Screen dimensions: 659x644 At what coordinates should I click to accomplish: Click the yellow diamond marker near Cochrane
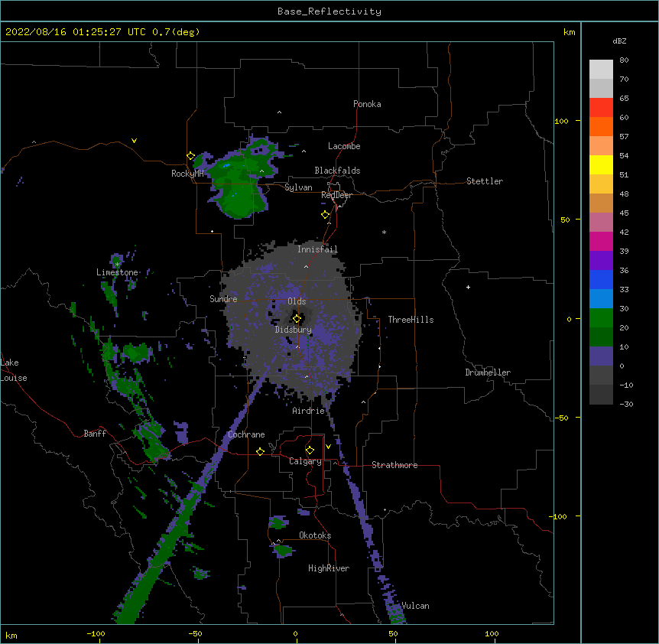260,451
